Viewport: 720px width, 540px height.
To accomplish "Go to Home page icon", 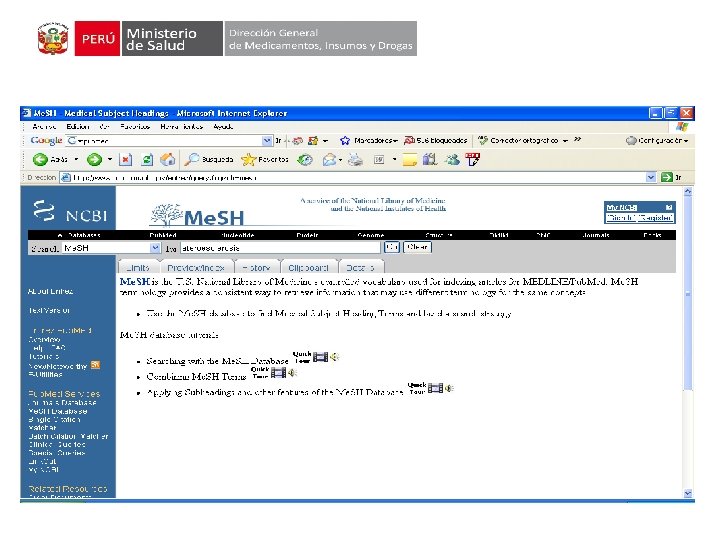I will tap(168, 159).
